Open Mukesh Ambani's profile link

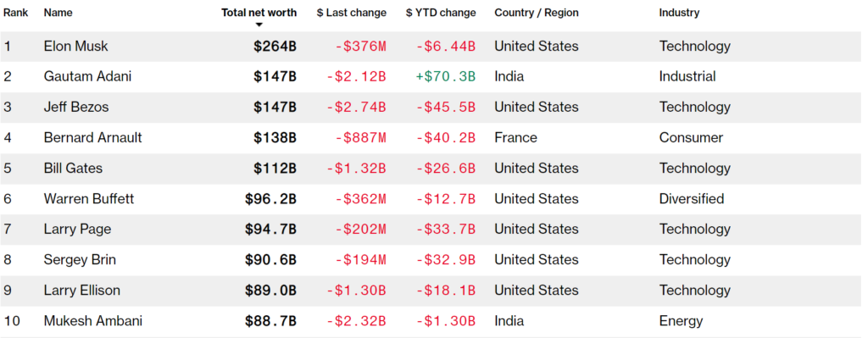coord(93,321)
